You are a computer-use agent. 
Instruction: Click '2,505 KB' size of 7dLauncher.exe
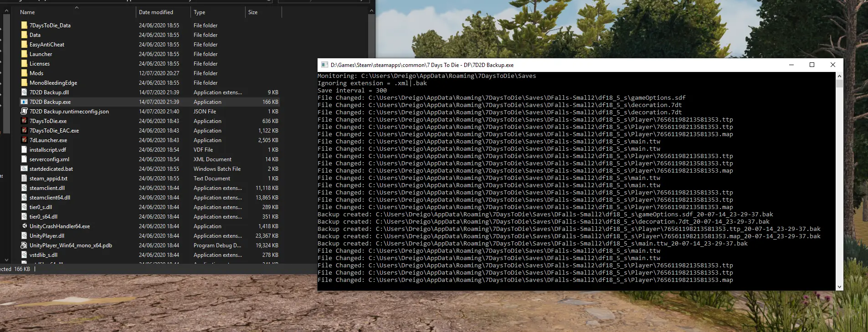point(268,140)
